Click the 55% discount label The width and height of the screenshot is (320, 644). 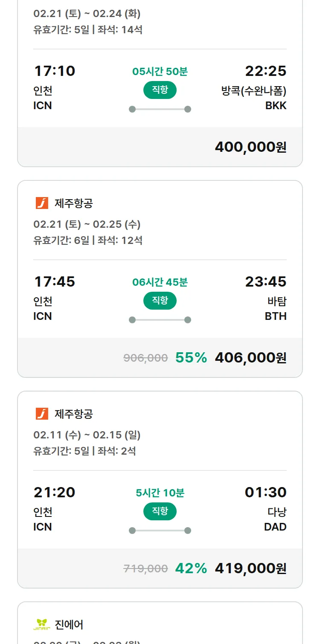pos(191,358)
